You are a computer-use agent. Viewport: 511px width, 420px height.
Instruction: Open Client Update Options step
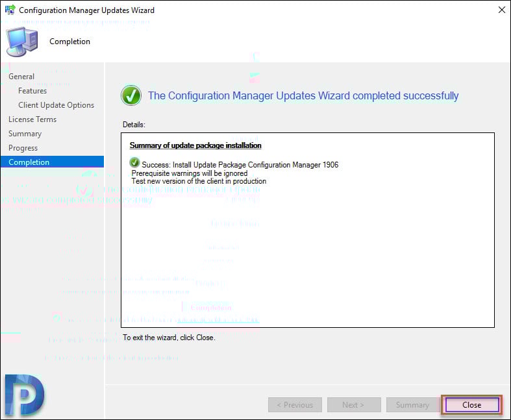(56, 105)
